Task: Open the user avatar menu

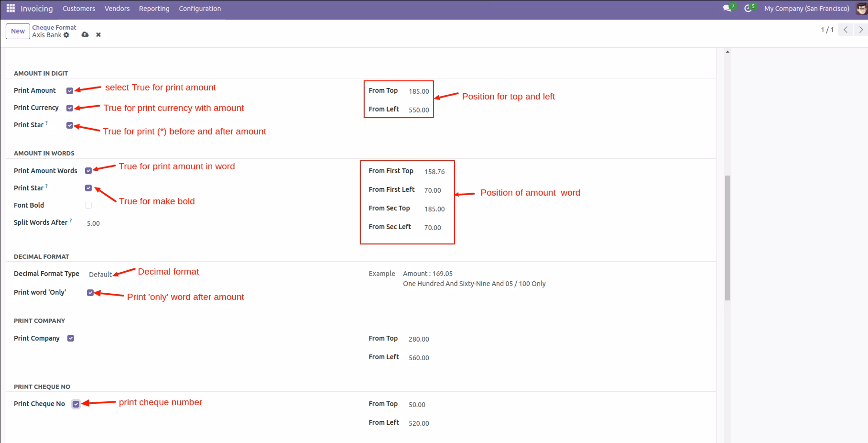Action: (861, 8)
